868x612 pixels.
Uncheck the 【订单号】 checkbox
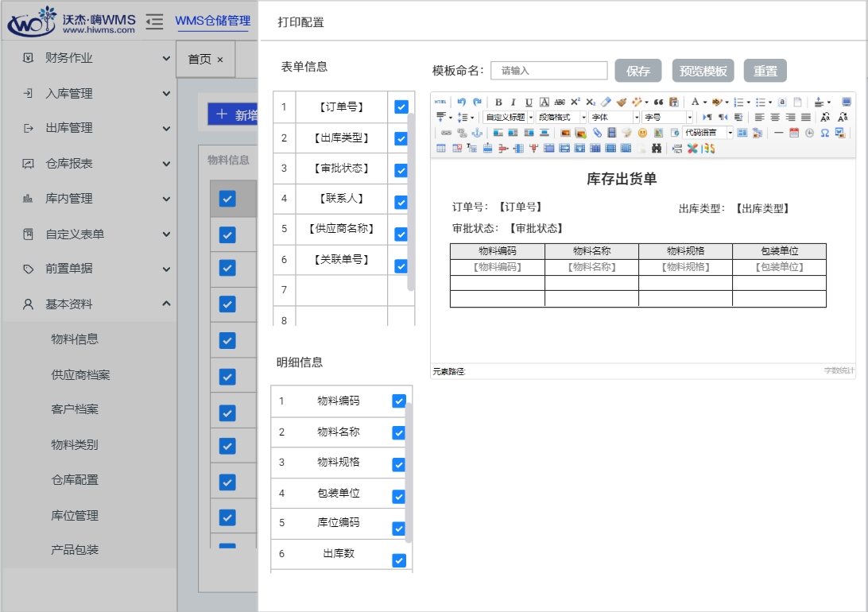[401, 107]
